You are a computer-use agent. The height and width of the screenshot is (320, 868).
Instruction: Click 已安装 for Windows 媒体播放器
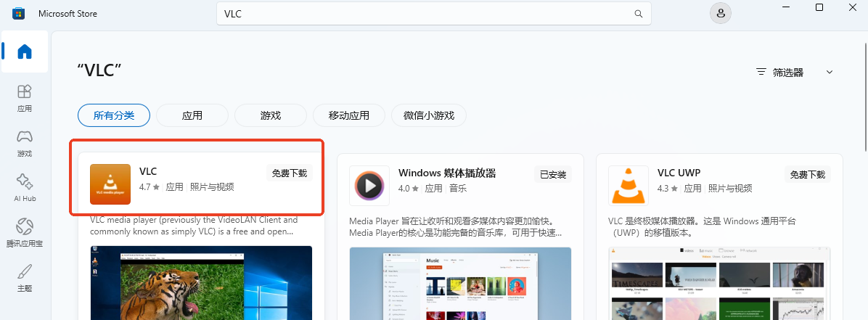[x=553, y=174]
